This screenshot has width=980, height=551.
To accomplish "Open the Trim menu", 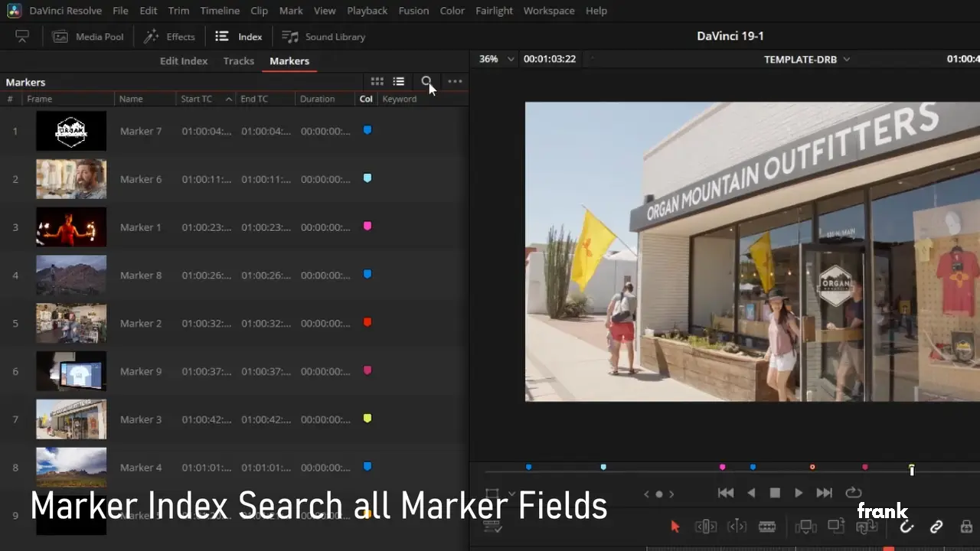I will 178,11.
